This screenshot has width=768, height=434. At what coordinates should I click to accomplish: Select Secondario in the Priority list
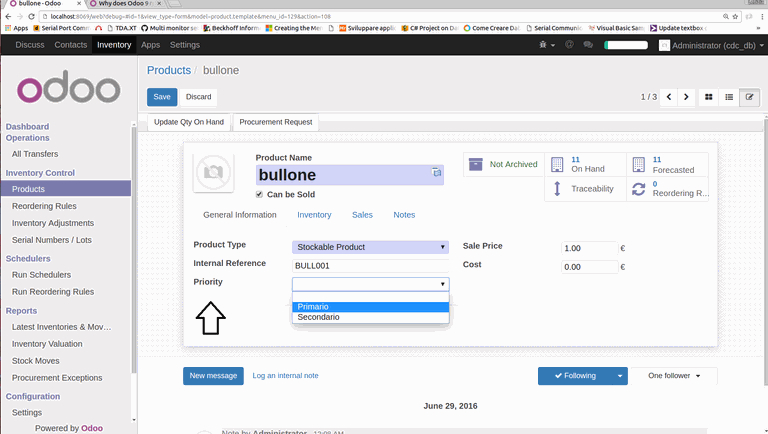370,317
